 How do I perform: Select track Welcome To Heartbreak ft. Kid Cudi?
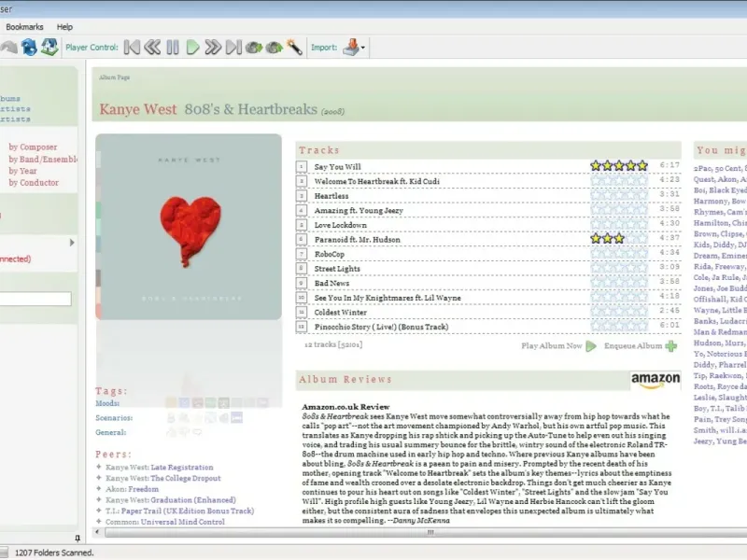click(x=377, y=181)
